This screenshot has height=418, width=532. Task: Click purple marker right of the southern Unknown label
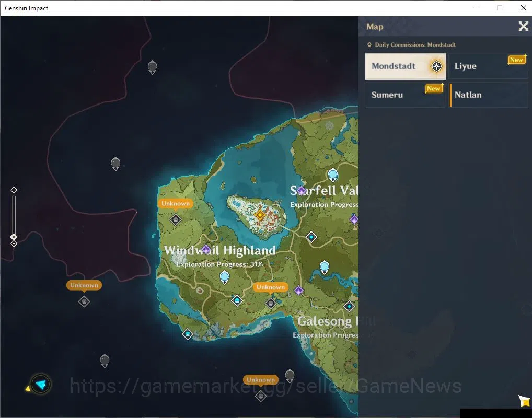point(298,291)
